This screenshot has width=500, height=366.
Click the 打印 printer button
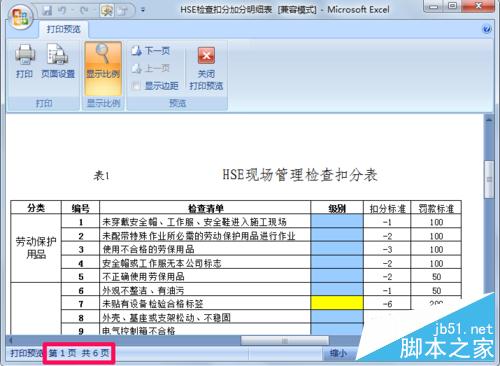25,62
